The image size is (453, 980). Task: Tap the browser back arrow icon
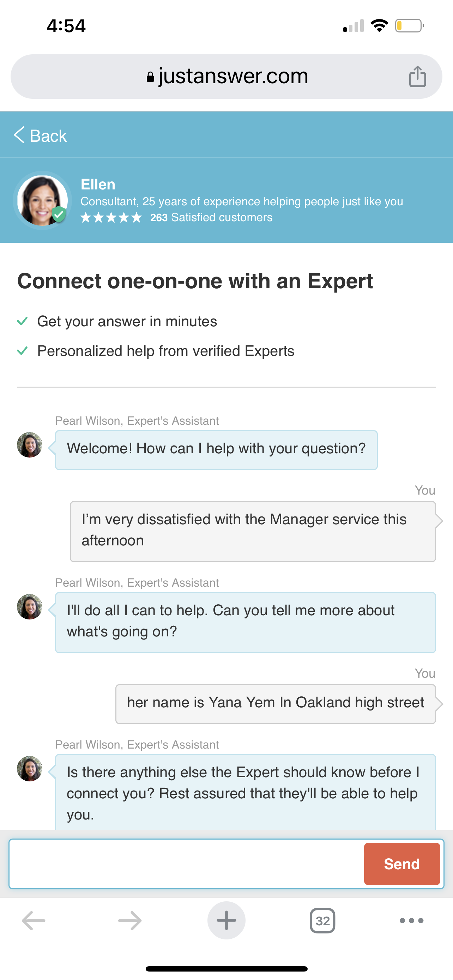34,921
